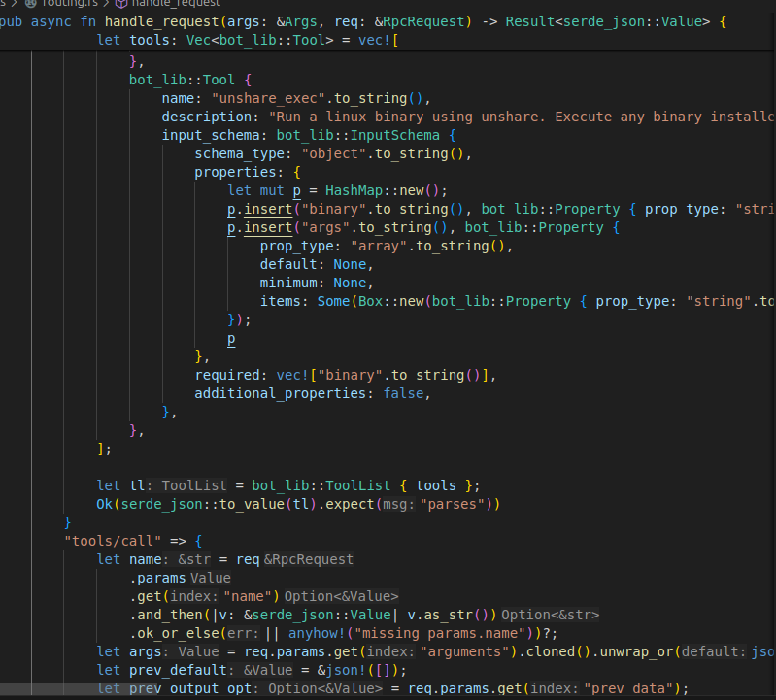Viewport: 776px width, 700px height.
Task: Click the 'input_schema' field name
Action: click(x=211, y=135)
